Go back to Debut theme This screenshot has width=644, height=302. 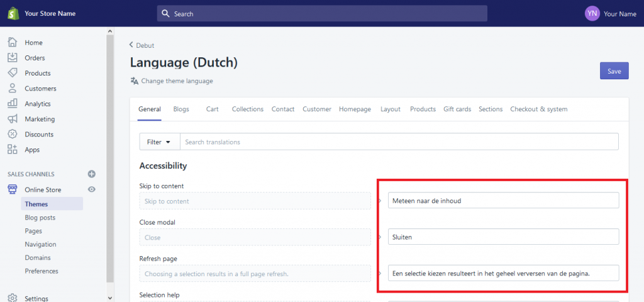coord(142,45)
